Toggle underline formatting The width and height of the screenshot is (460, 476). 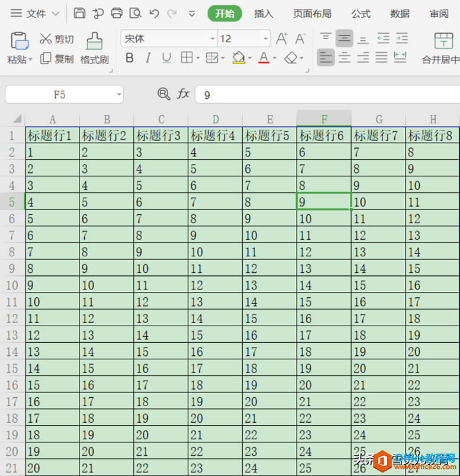tap(166, 57)
